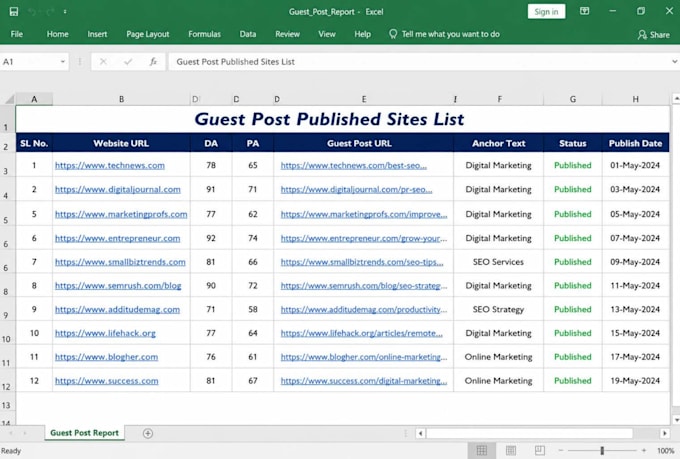Click the SEO Strategy anchor text cell
This screenshot has width=680, height=459.
tap(498, 309)
